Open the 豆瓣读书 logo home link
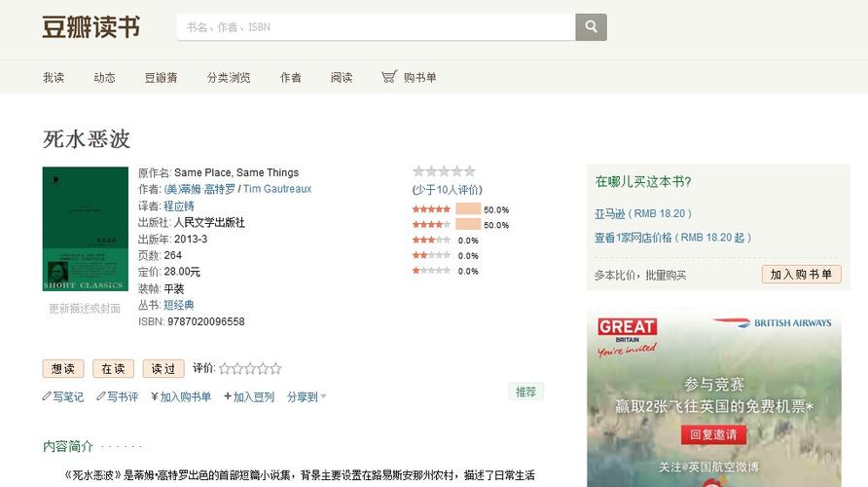Screen dimensions: 868x487 tap(91, 26)
